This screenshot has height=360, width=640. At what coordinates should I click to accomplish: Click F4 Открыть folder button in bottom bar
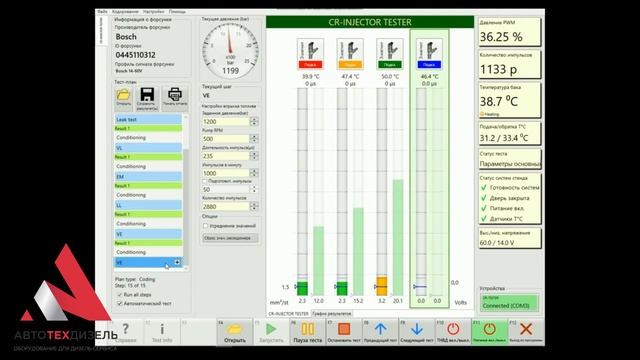pyautogui.click(x=235, y=332)
